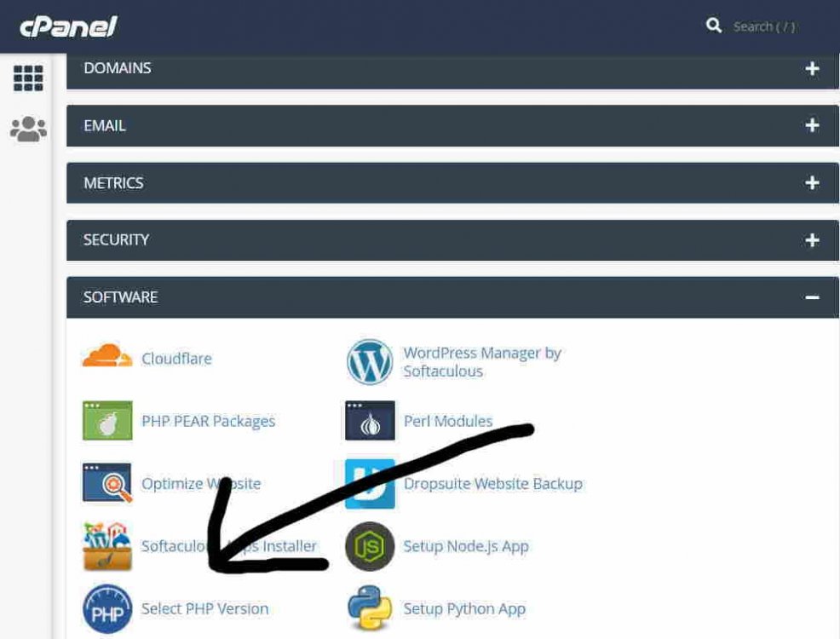Collapse the Software section minus sign
This screenshot has width=840, height=639.
[x=812, y=297]
